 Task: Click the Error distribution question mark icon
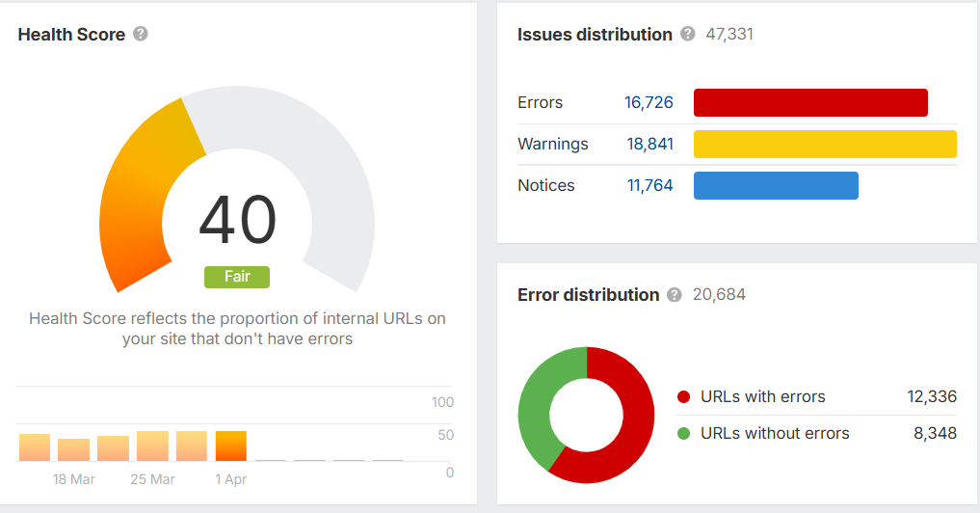pos(675,295)
